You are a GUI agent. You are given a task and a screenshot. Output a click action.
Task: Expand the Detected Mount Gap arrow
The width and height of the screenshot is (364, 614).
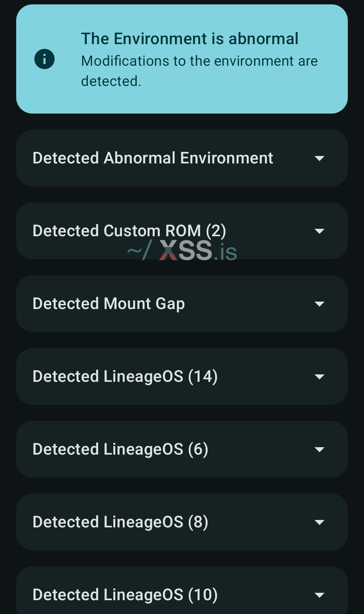[319, 304]
